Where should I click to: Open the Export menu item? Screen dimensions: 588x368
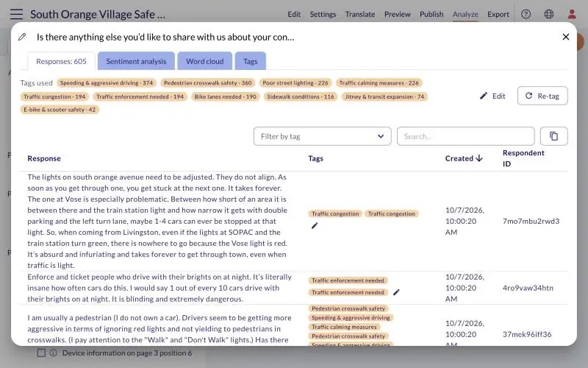tap(498, 14)
